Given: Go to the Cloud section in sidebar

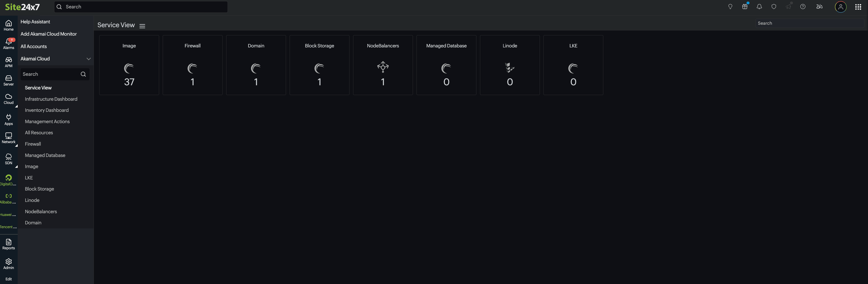Looking at the screenshot, I should pos(8,98).
